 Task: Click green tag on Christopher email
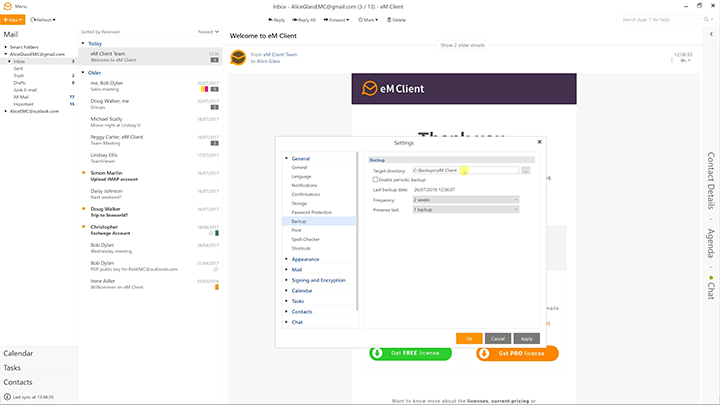pos(217,233)
